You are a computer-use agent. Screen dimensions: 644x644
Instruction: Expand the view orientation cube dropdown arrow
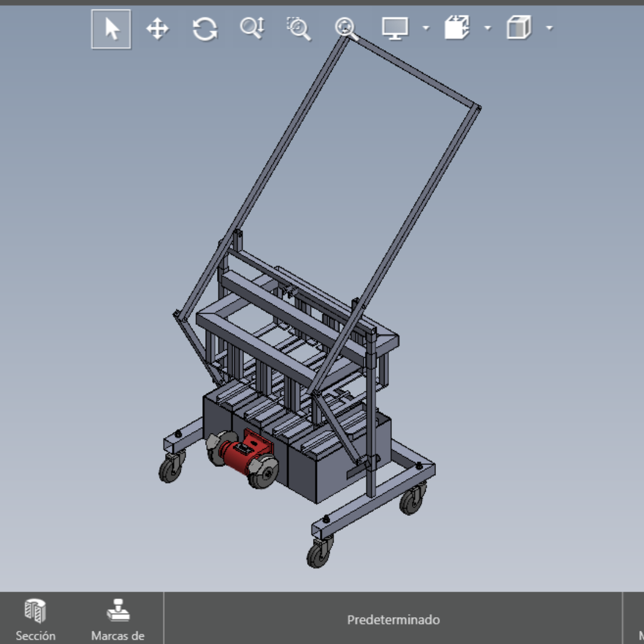click(550, 28)
